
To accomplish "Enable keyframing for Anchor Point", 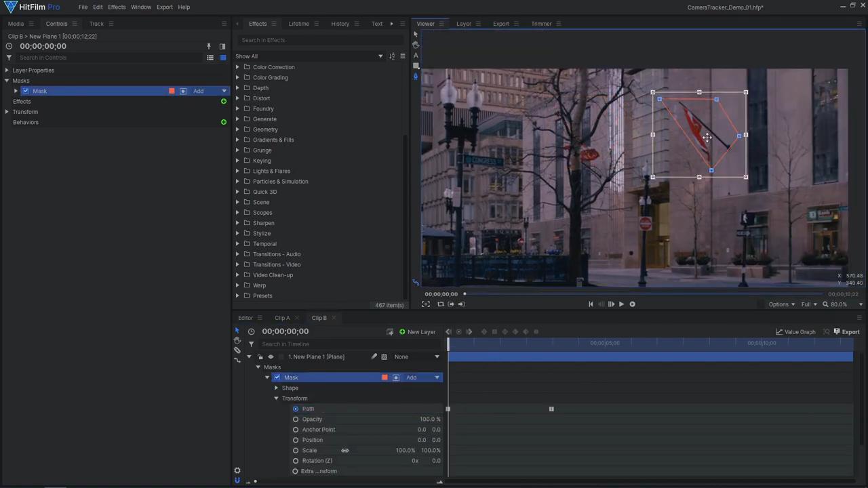I will pos(296,430).
